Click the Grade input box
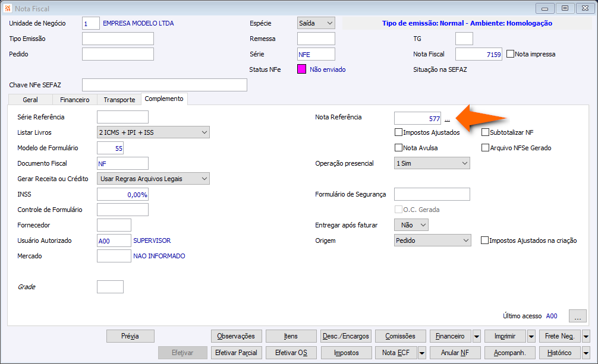This screenshot has height=364, width=598. [x=110, y=287]
